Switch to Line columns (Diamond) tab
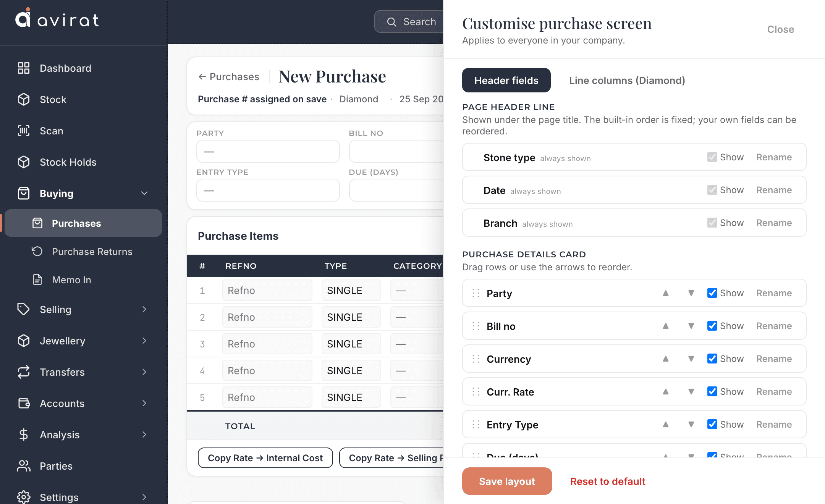This screenshot has height=504, width=825. pyautogui.click(x=627, y=81)
